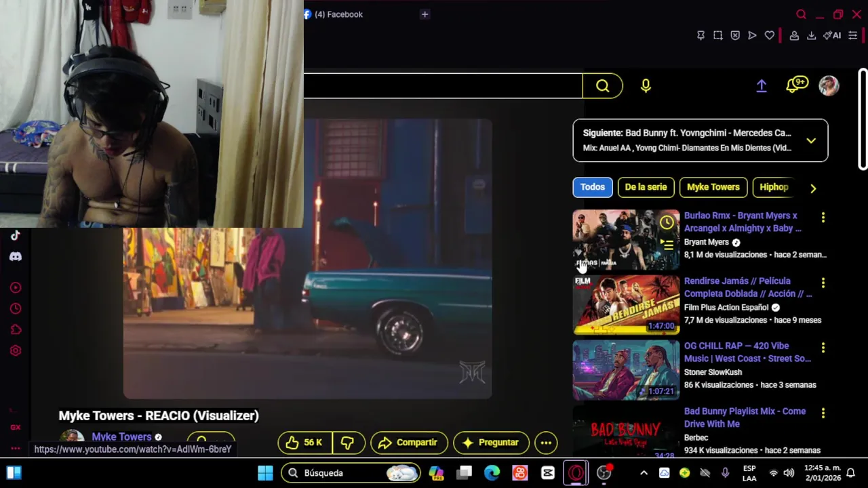Open the Windows Start menu
The height and width of the screenshot is (488, 868).
tap(266, 473)
